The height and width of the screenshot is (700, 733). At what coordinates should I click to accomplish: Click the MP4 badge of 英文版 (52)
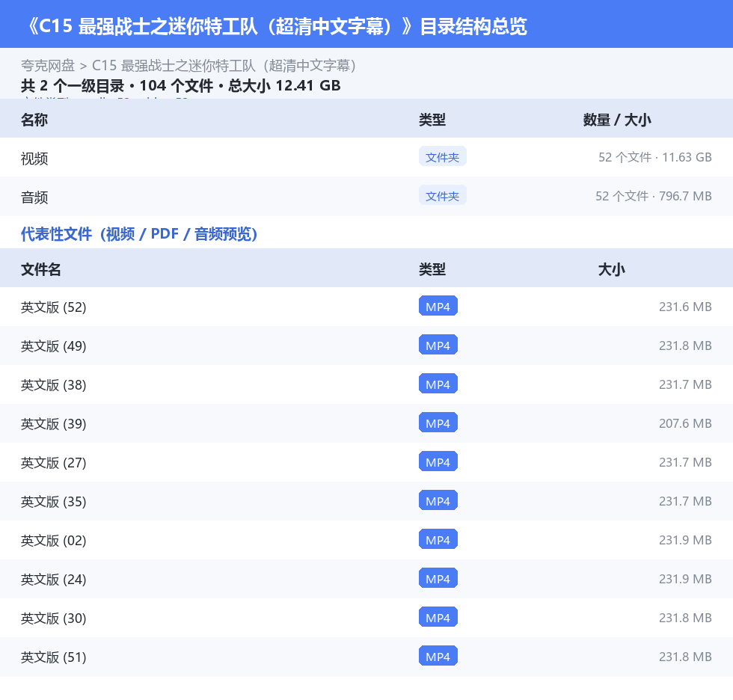click(438, 306)
